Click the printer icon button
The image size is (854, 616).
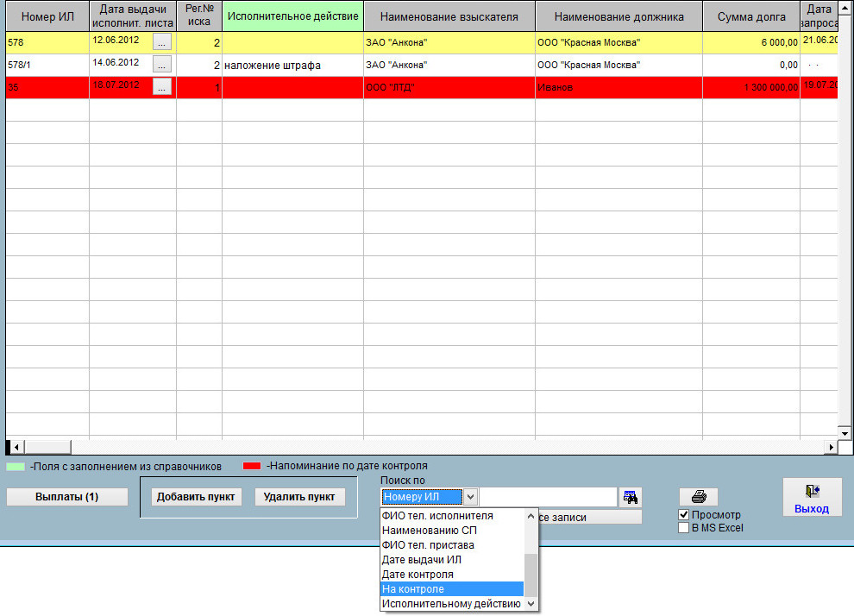[x=698, y=497]
